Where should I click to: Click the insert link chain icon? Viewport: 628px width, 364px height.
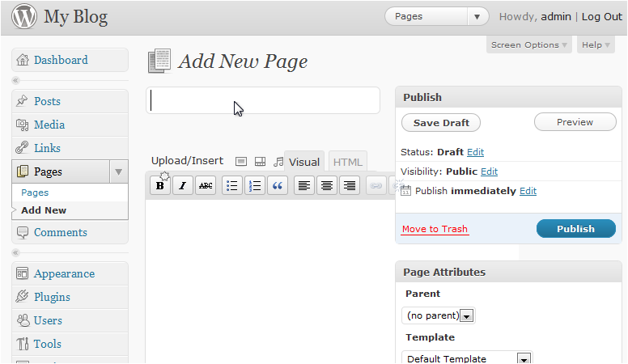coord(376,185)
